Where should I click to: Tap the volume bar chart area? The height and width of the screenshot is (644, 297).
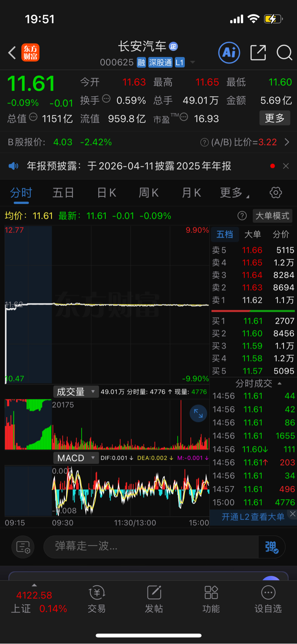107,424
